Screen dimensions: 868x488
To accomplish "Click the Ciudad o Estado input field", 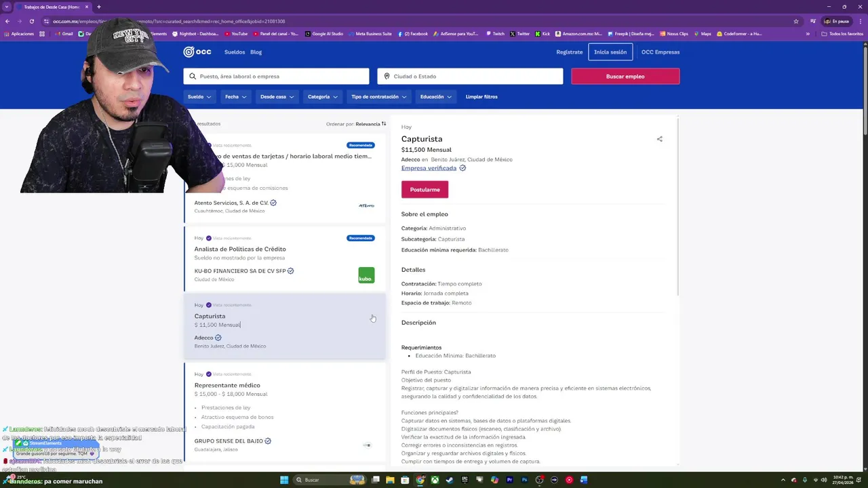I will [x=470, y=77].
